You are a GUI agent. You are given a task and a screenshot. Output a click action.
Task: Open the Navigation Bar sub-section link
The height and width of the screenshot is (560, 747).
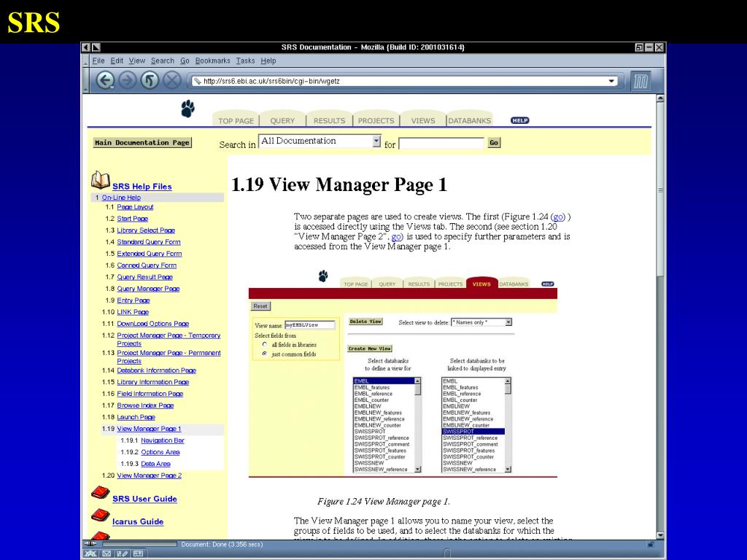pyautogui.click(x=163, y=440)
